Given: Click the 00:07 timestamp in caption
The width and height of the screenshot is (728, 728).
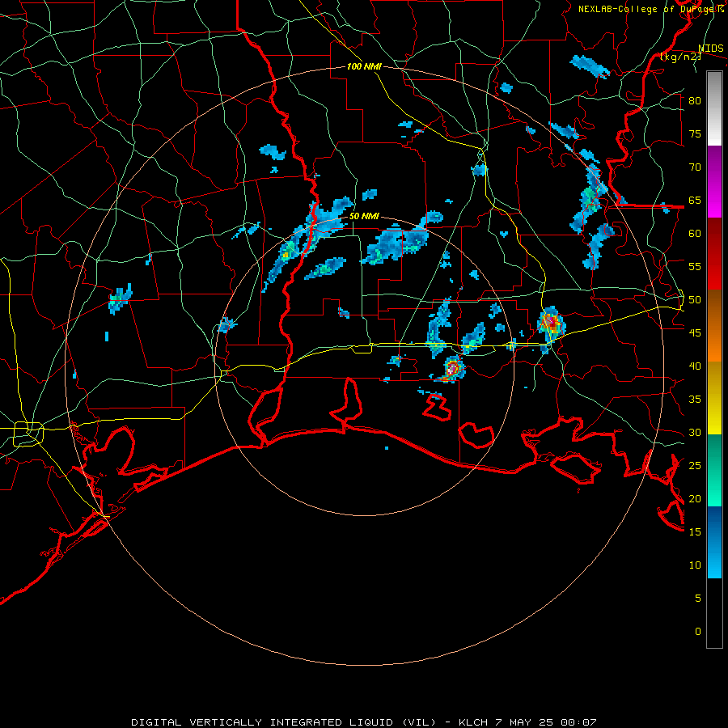Looking at the screenshot, I should [x=578, y=722].
